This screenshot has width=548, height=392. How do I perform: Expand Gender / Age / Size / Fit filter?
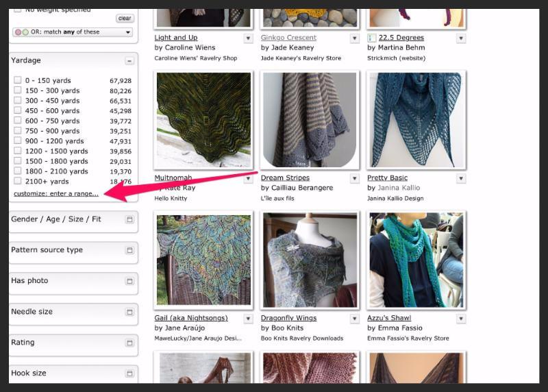[129, 219]
